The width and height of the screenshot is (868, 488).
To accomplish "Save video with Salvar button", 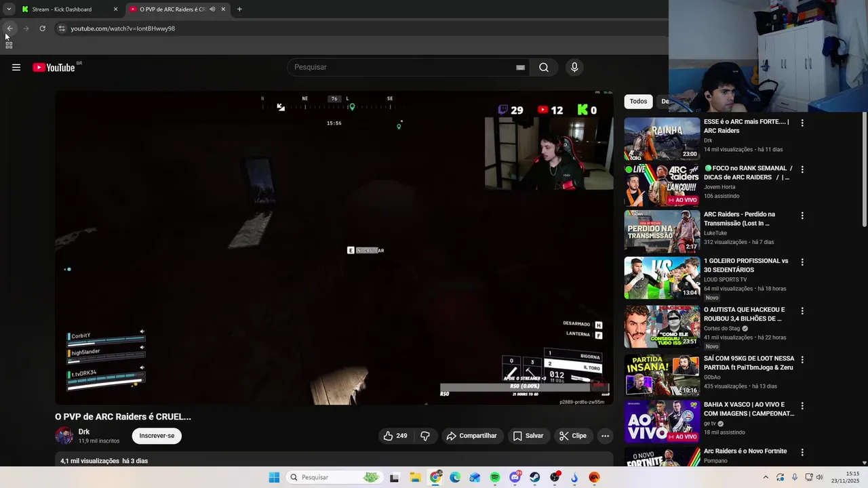I will [528, 436].
